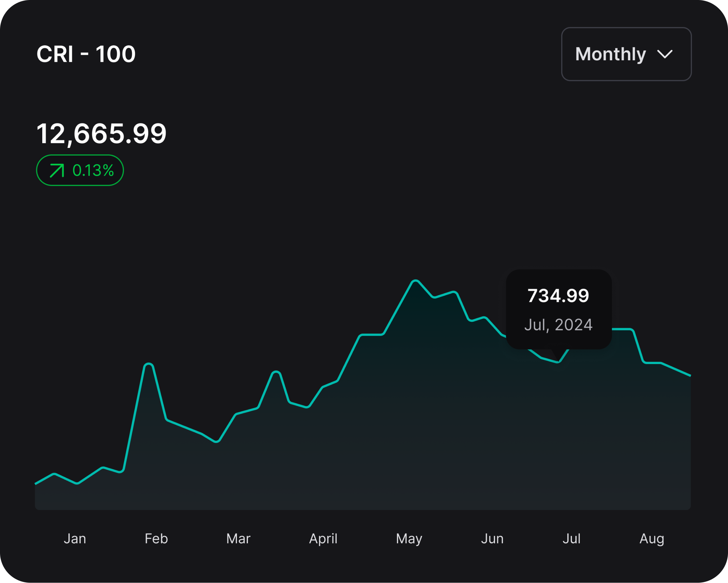
Task: Select the CRI - 100 index title
Action: [86, 54]
